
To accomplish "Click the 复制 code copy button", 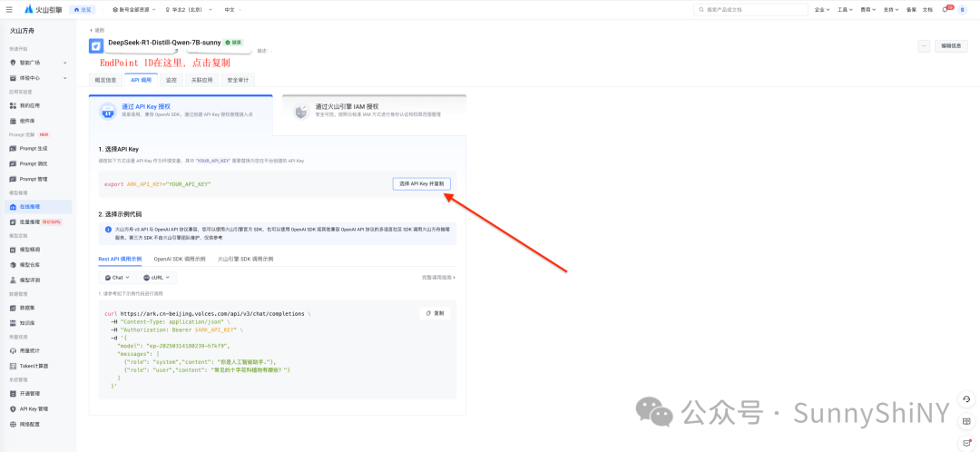I will point(435,313).
